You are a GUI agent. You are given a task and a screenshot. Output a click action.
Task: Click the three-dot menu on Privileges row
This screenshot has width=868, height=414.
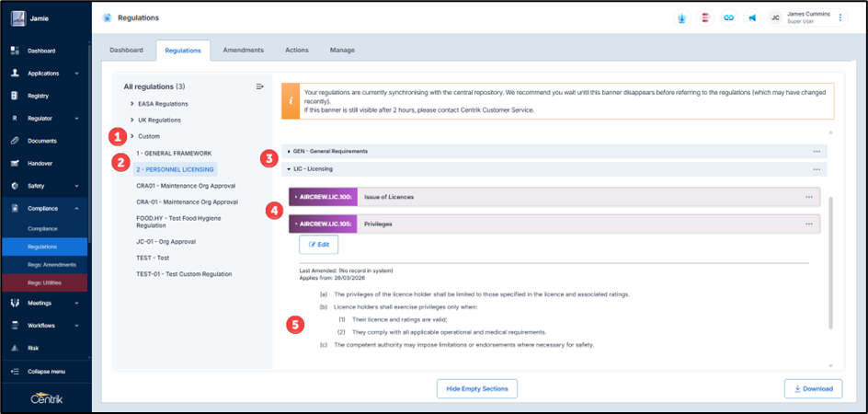coord(809,224)
